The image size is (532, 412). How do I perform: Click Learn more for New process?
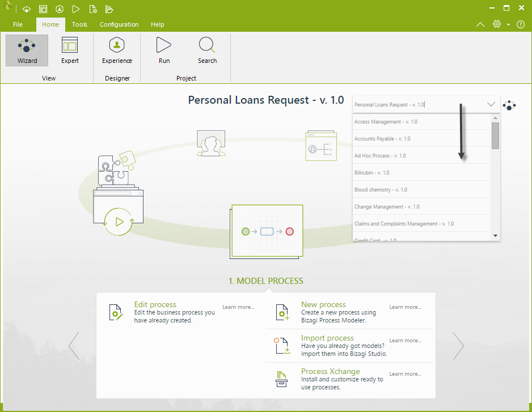point(405,307)
